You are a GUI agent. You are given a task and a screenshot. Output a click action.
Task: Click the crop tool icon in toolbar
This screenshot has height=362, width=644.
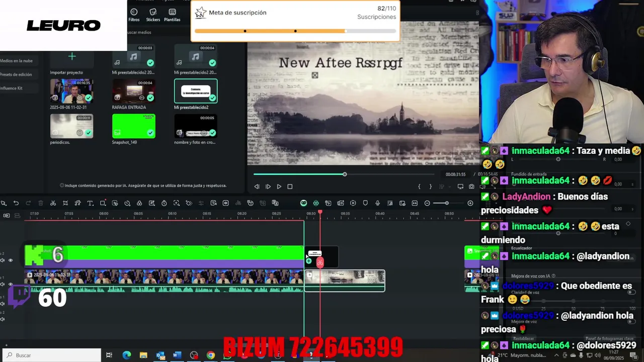pos(65,203)
